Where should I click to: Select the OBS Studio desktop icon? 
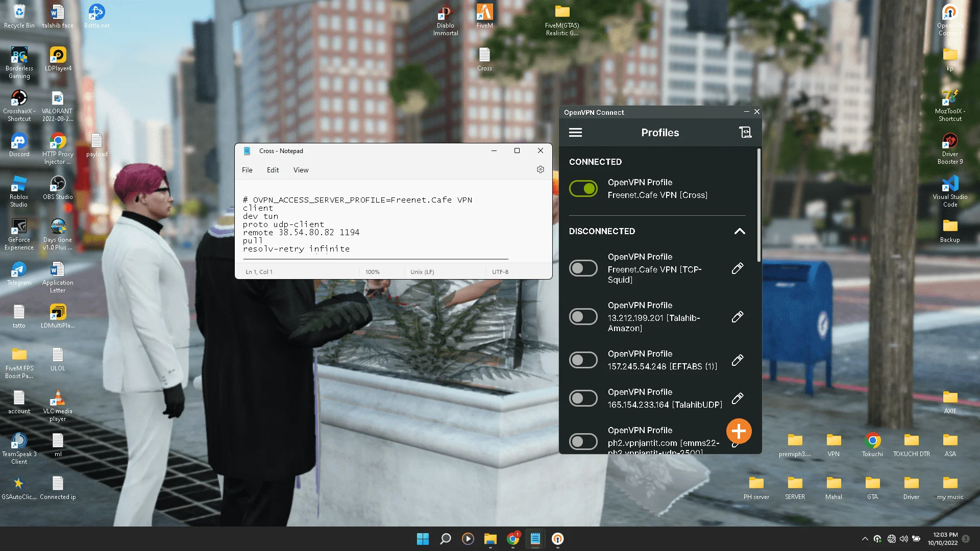pyautogui.click(x=58, y=188)
